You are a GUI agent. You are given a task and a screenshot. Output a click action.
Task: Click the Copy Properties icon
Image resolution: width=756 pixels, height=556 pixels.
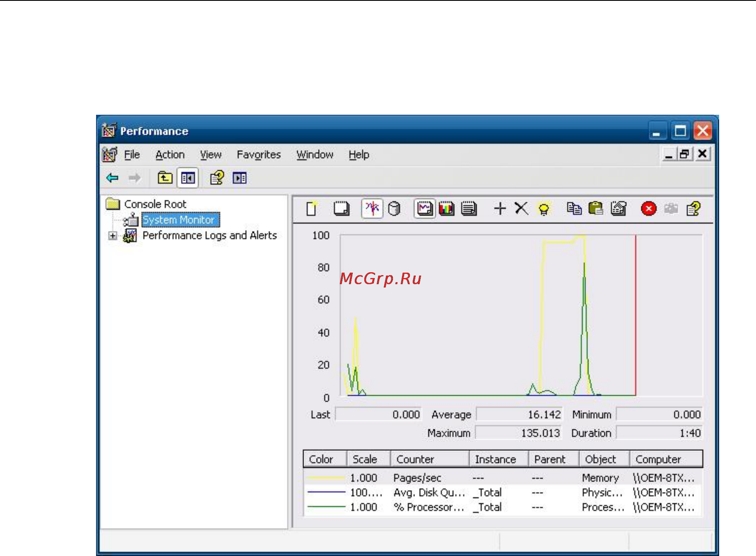(x=574, y=208)
